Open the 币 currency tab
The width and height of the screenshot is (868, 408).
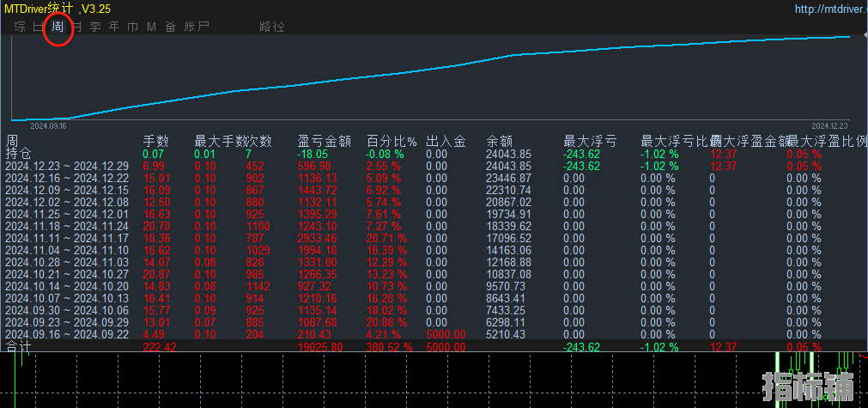pyautogui.click(x=133, y=27)
